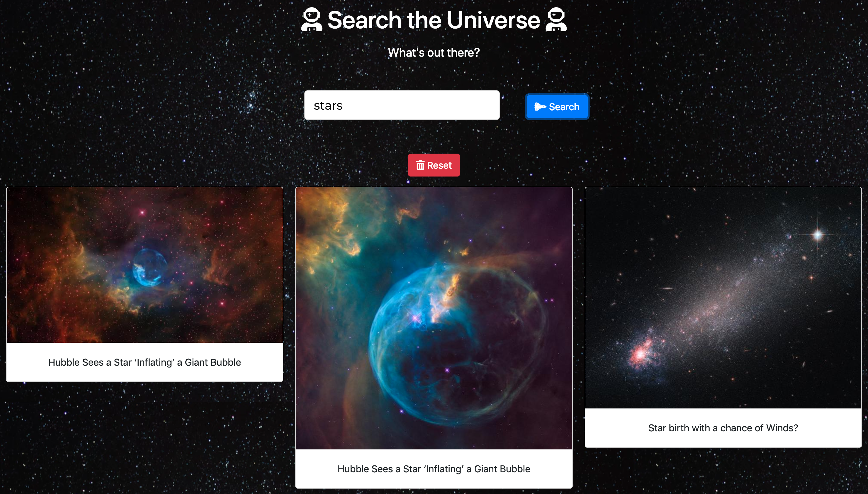This screenshot has height=494, width=868.
Task: Click the blue Search button
Action: 557,107
